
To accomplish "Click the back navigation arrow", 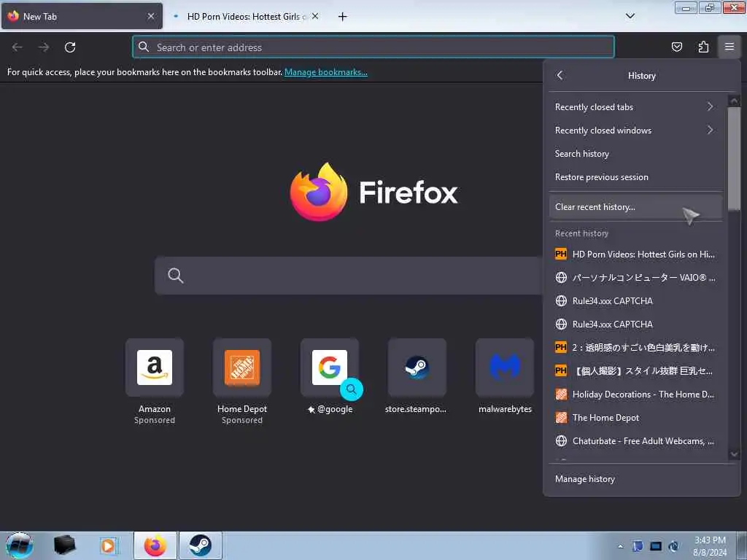I will [18, 47].
